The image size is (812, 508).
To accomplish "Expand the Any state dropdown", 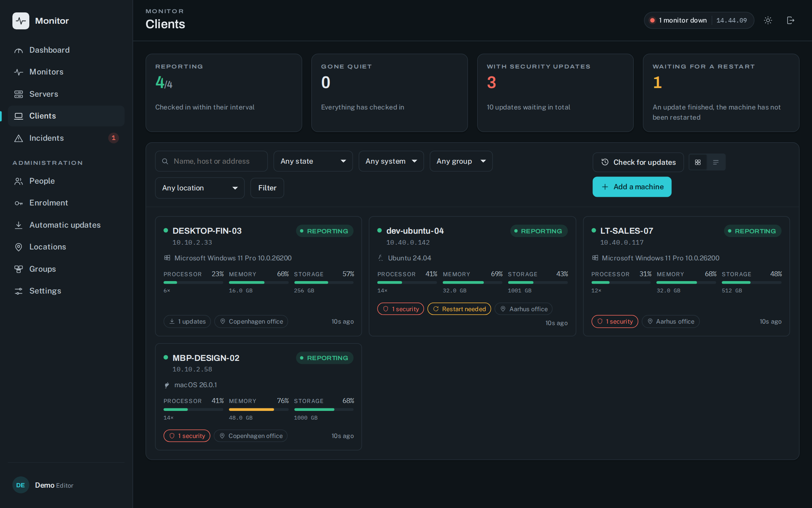I will [313, 161].
